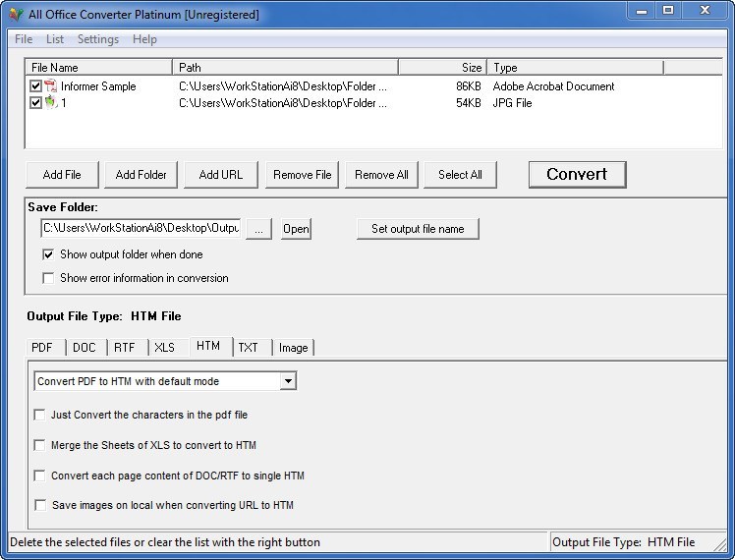This screenshot has height=560, width=735.
Task: Sort the list by Size column header
Action: point(442,68)
